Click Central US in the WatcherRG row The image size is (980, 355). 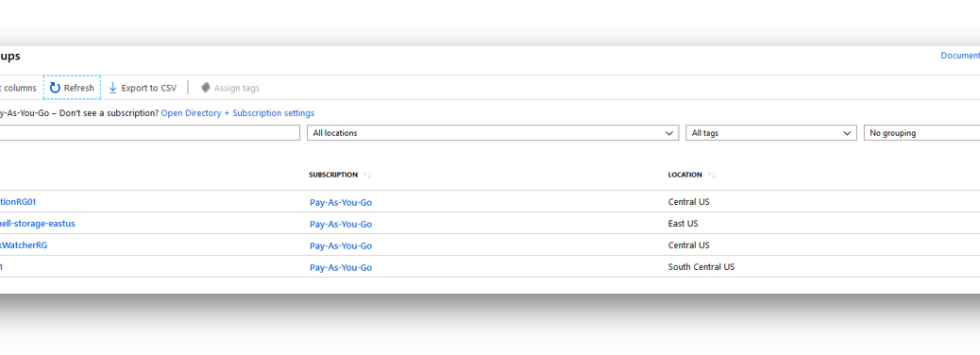[689, 245]
